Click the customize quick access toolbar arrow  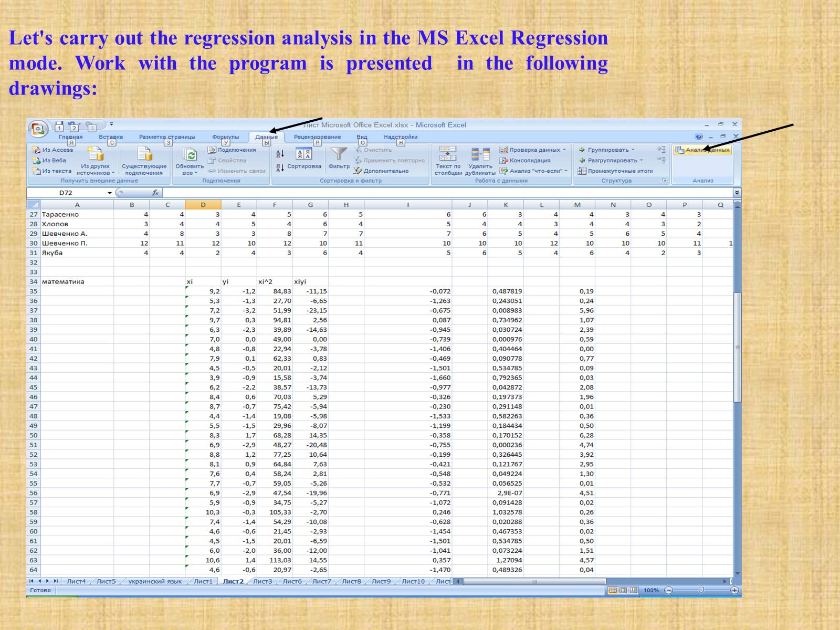pos(111,124)
